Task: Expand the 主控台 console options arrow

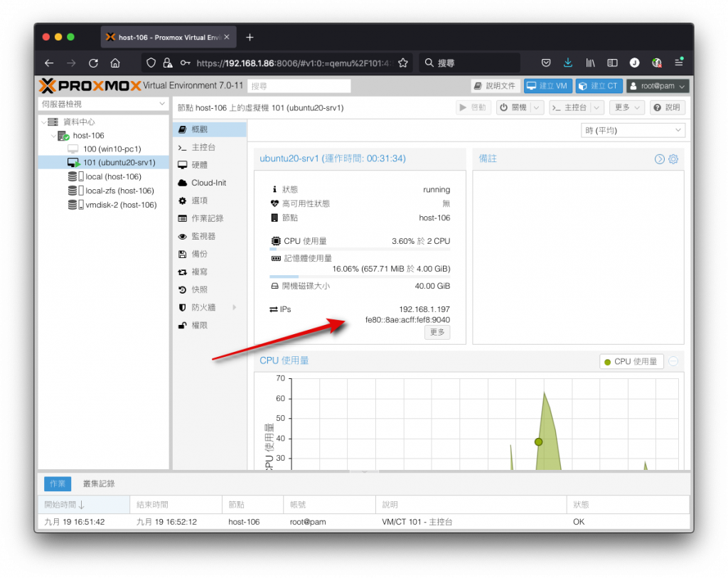Action: point(597,107)
